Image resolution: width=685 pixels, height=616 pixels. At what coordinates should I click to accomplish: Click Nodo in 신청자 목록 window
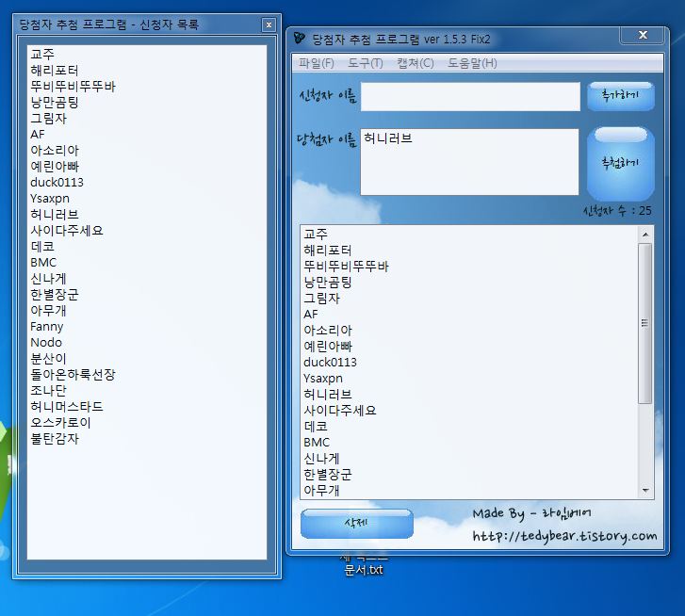46,343
